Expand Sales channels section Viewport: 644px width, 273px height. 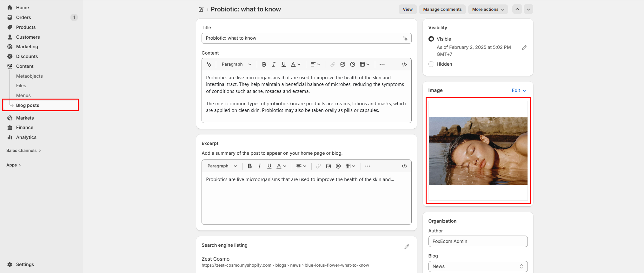point(23,151)
